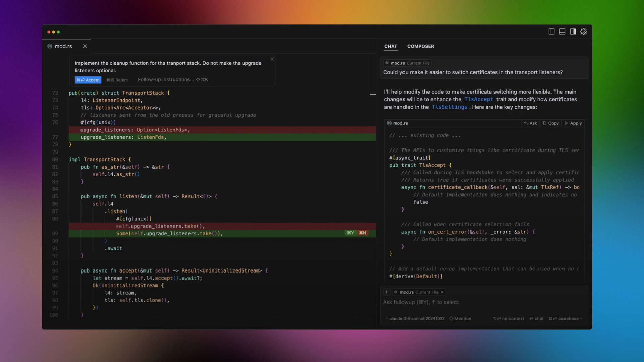This screenshot has width=644, height=362.
Task: Switch to the COMPOSER tab
Action: pyautogui.click(x=421, y=46)
